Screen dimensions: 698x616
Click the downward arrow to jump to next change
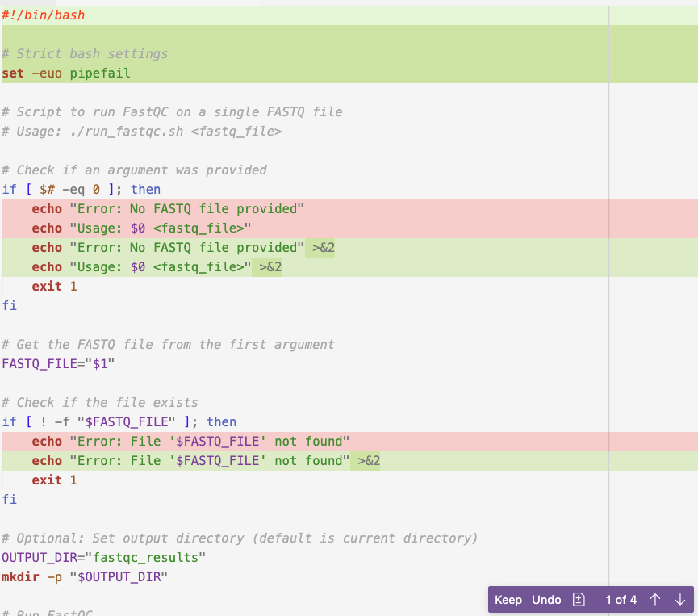[679, 599]
